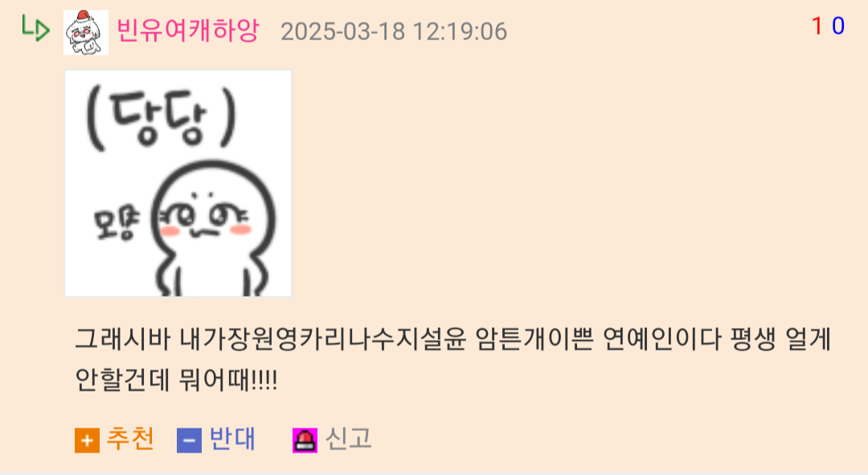Select the blue oppose count 0
Viewport: 868px width, 475px height.
pos(838,26)
